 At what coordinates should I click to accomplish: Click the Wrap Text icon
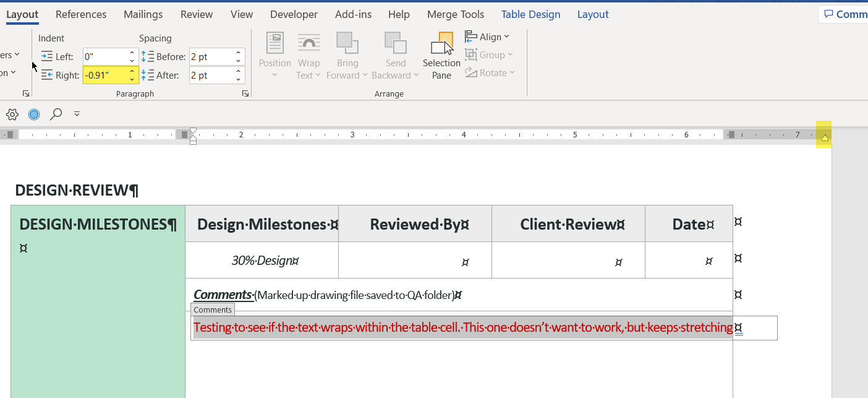point(308,43)
